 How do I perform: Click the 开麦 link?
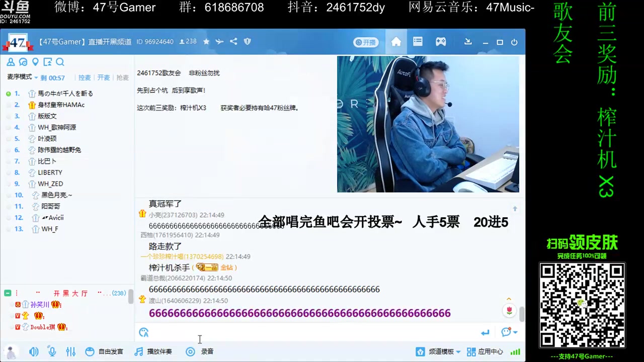click(104, 77)
